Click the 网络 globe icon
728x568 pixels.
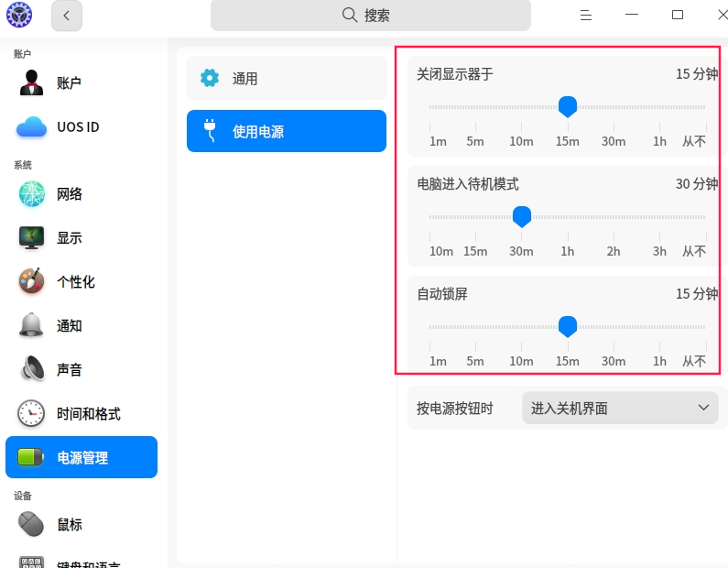pyautogui.click(x=31, y=193)
